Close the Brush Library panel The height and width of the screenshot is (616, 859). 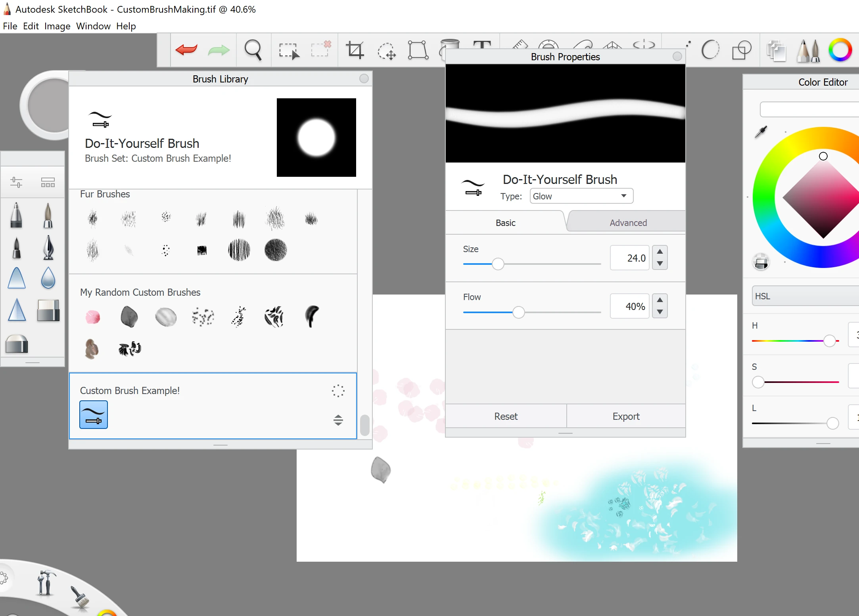364,78
